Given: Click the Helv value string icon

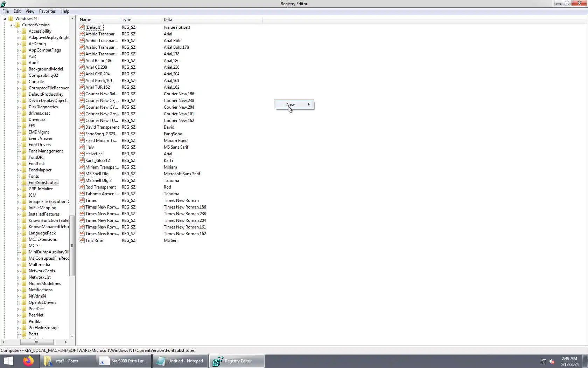Looking at the screenshot, I should coord(82,147).
